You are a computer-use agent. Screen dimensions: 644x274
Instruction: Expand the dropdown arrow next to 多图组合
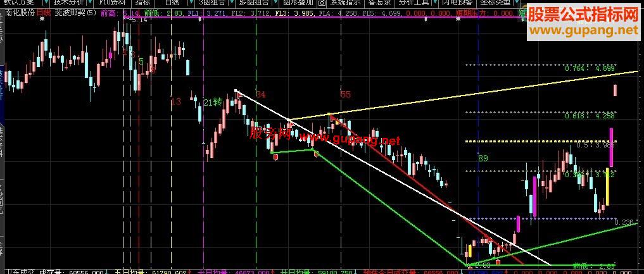point(275,3)
